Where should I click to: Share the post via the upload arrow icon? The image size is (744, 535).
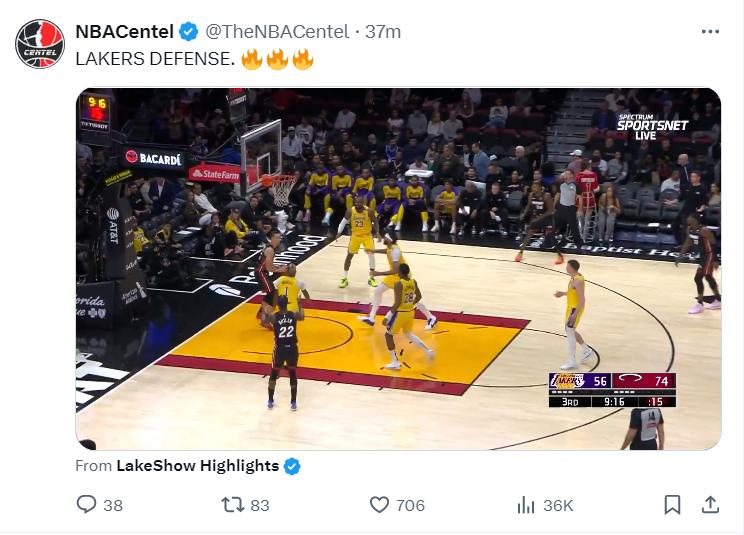pos(709,505)
